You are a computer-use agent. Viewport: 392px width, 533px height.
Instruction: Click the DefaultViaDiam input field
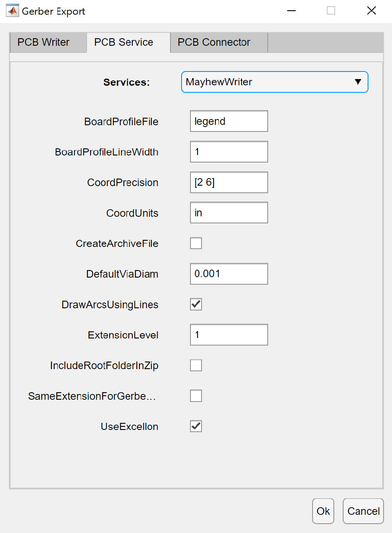coord(229,274)
